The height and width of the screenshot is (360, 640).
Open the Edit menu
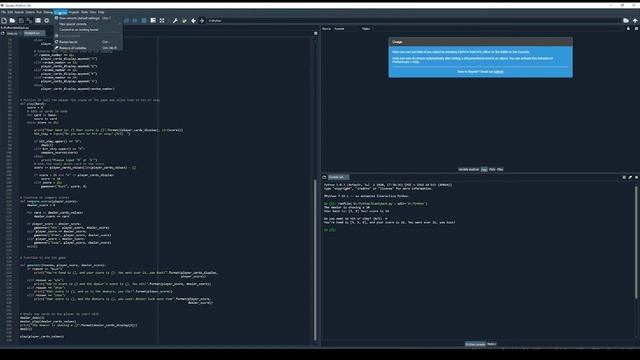coord(10,12)
